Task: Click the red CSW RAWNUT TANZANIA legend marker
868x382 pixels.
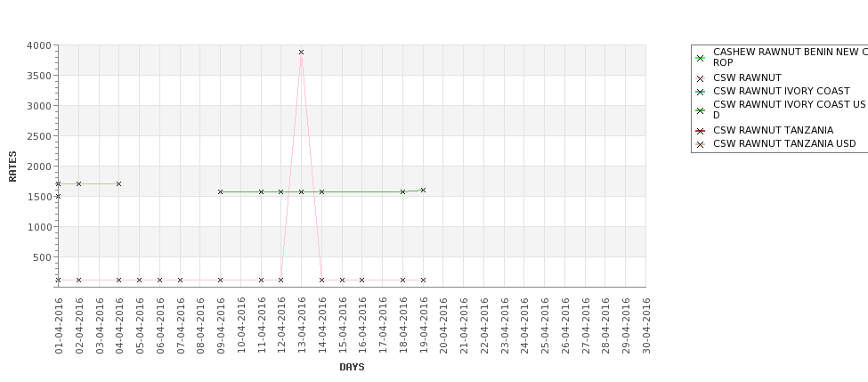Action: tap(701, 131)
